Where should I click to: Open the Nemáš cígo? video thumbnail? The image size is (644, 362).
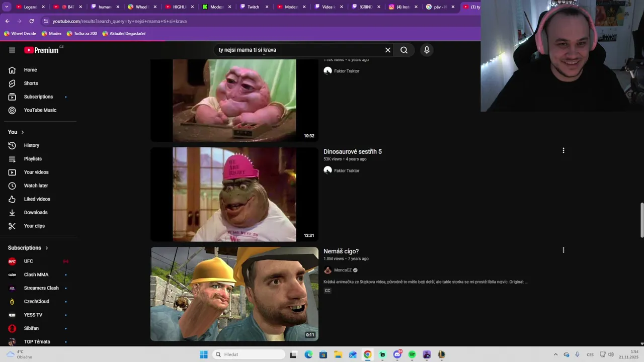pos(234,294)
